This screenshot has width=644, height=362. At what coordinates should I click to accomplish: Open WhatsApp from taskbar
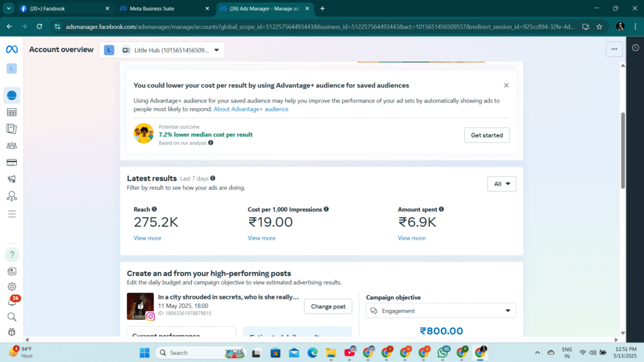coord(443,353)
